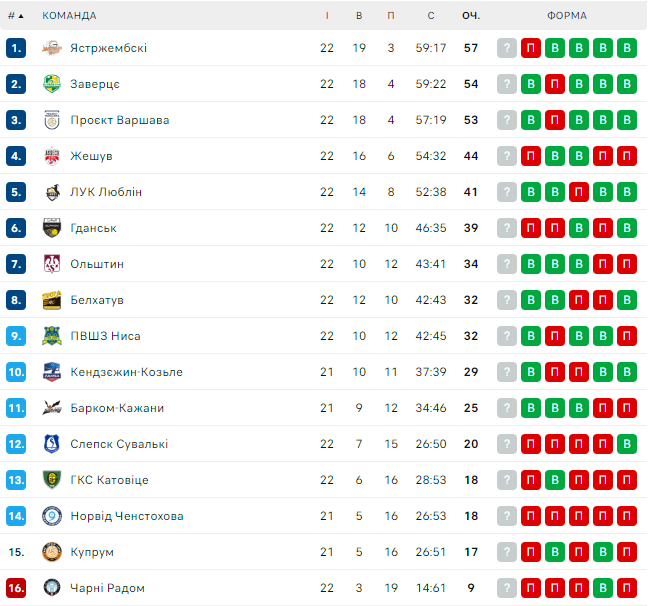The image size is (650, 606).
Task: Open the Жешув team link
Action: tap(91, 156)
